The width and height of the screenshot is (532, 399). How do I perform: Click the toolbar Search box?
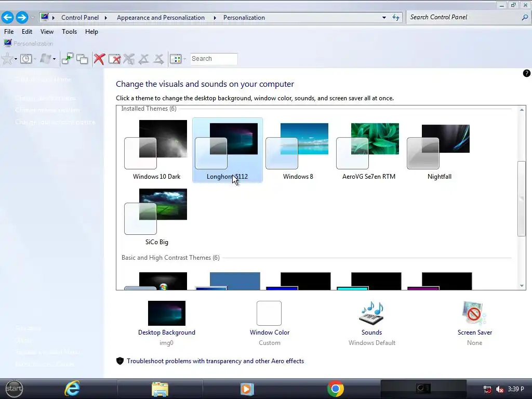coord(214,59)
